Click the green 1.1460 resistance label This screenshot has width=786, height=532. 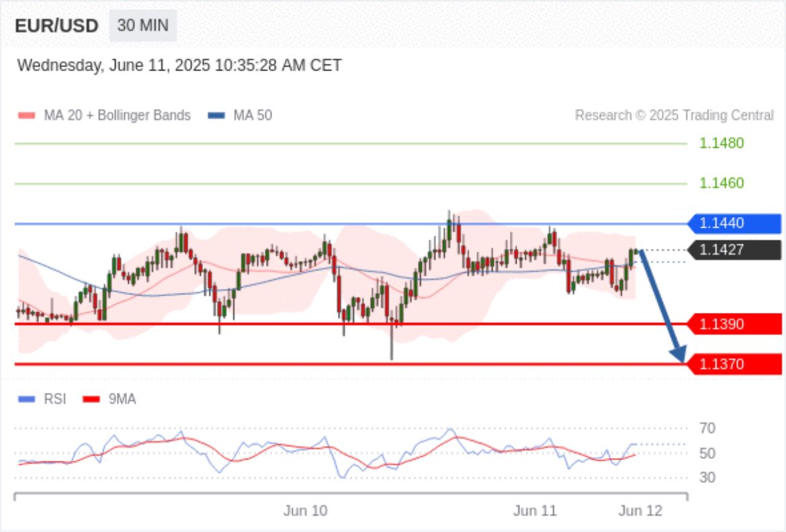point(721,183)
